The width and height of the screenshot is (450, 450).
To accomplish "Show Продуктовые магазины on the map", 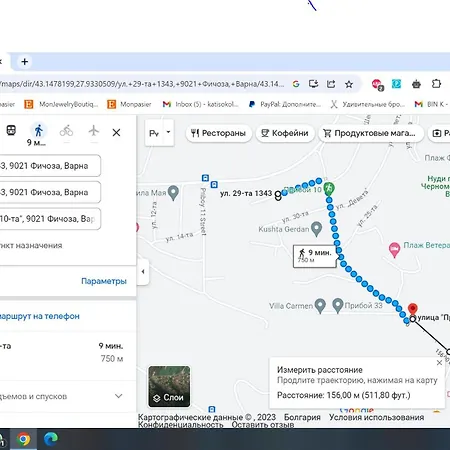I will pyautogui.click(x=370, y=133).
